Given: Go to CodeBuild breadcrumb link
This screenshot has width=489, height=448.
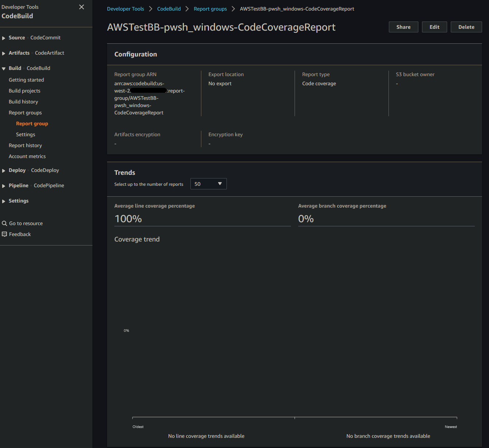Looking at the screenshot, I should [169, 9].
